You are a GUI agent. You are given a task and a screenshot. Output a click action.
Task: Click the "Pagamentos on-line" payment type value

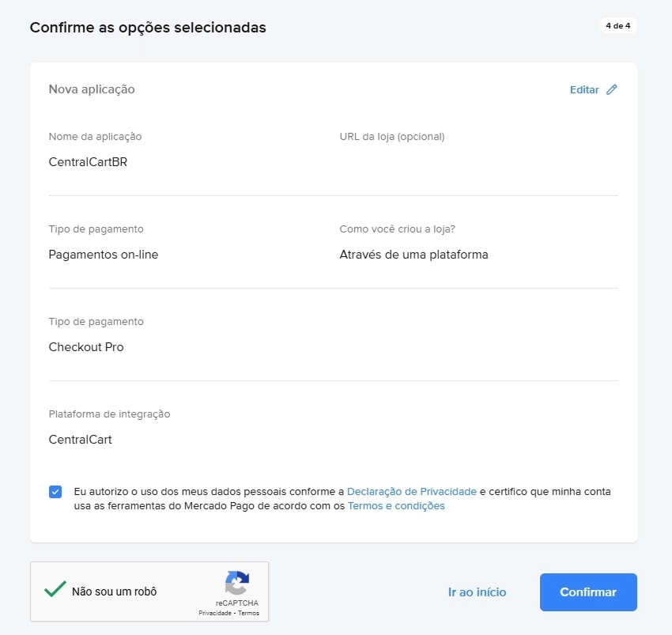click(x=104, y=254)
